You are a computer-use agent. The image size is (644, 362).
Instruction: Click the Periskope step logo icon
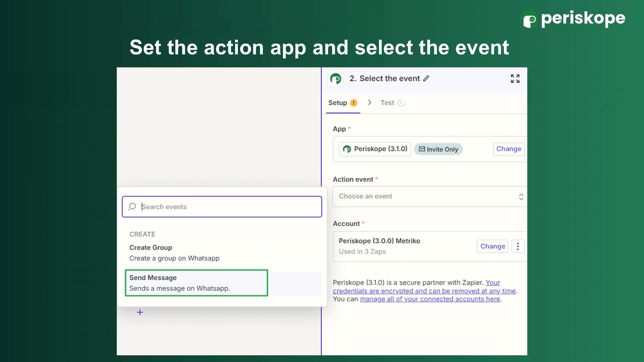pyautogui.click(x=335, y=79)
